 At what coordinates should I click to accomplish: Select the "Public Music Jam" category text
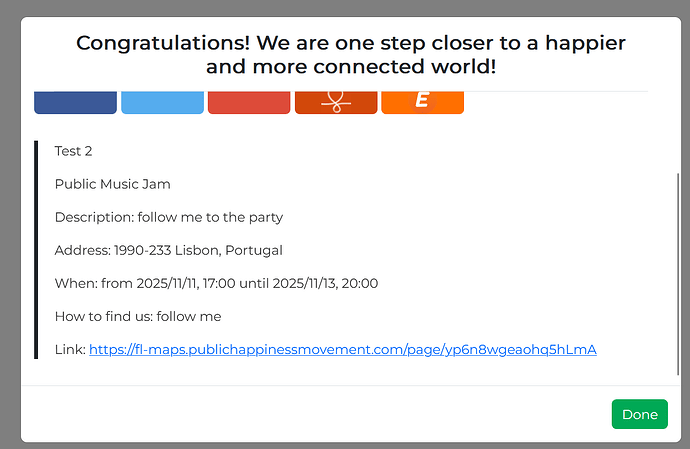(112, 184)
